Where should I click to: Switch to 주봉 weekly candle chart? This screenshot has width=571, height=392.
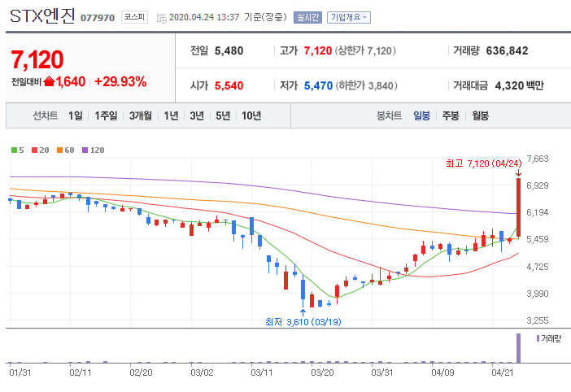pos(451,115)
